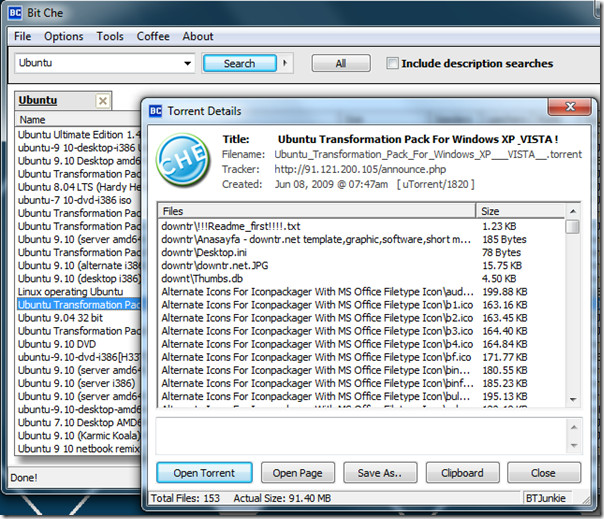
Task: Click the files list scrollbar up arrow
Action: [573, 211]
